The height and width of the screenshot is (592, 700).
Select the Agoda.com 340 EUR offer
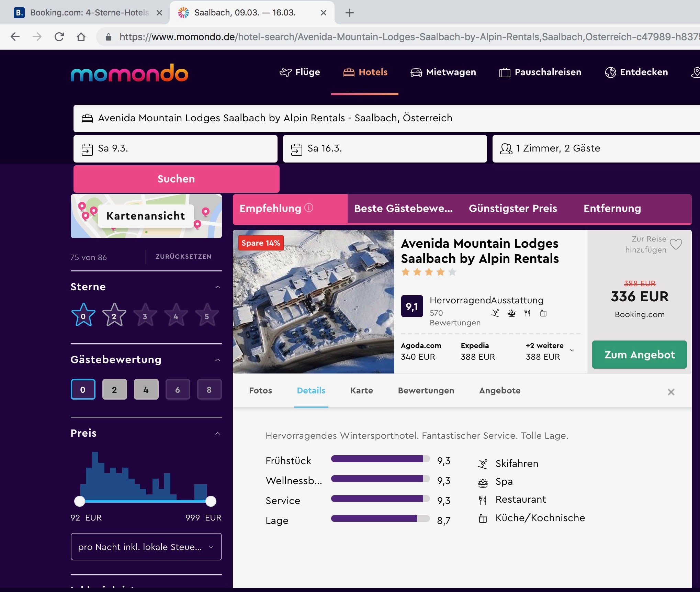click(x=421, y=351)
